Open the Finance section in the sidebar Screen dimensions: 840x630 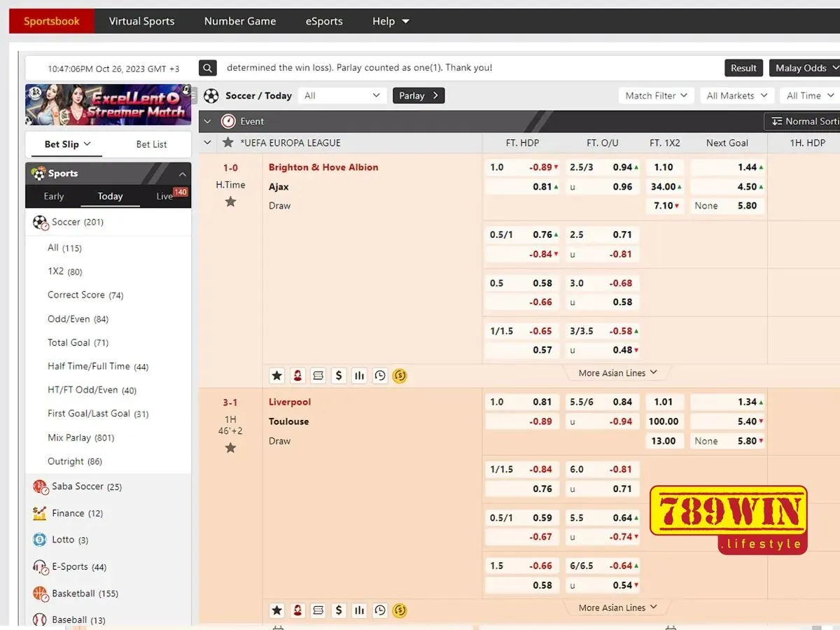(68, 513)
